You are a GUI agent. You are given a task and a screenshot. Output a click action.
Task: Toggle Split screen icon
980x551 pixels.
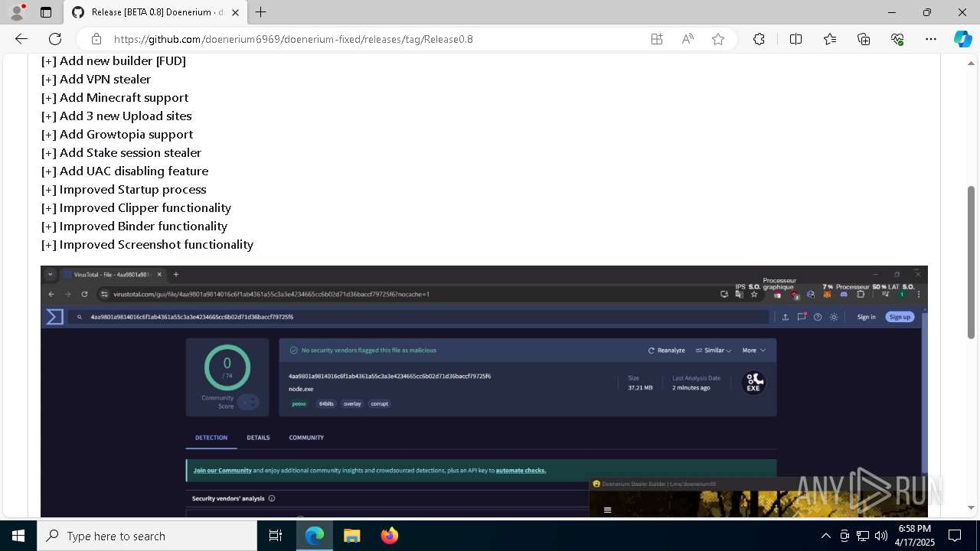[795, 39]
